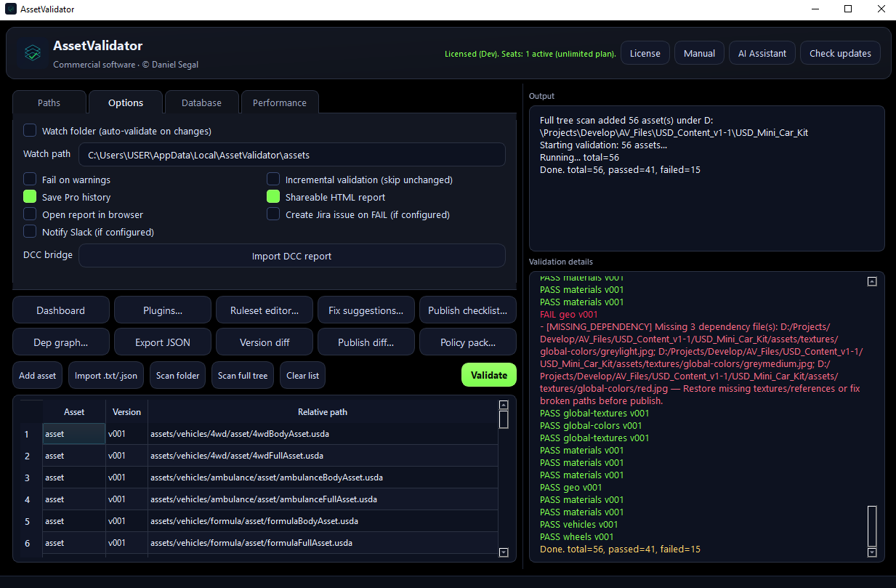The width and height of the screenshot is (896, 588).
Task: Open the Ruleset editor
Action: pyautogui.click(x=265, y=310)
